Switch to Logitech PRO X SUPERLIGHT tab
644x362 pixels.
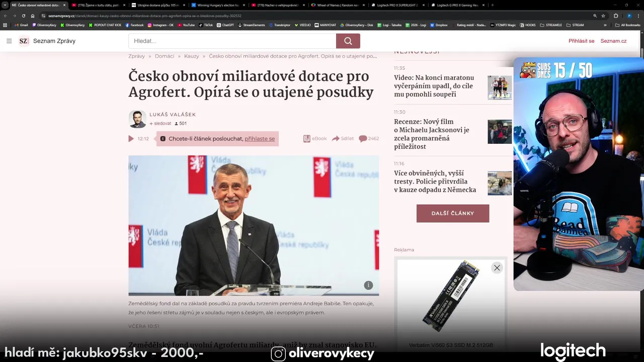(397, 5)
